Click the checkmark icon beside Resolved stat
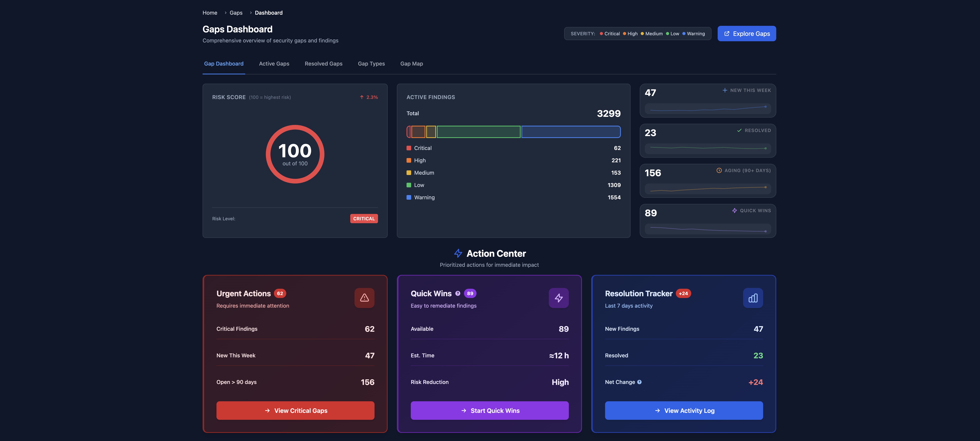The width and height of the screenshot is (980, 441). click(x=739, y=130)
